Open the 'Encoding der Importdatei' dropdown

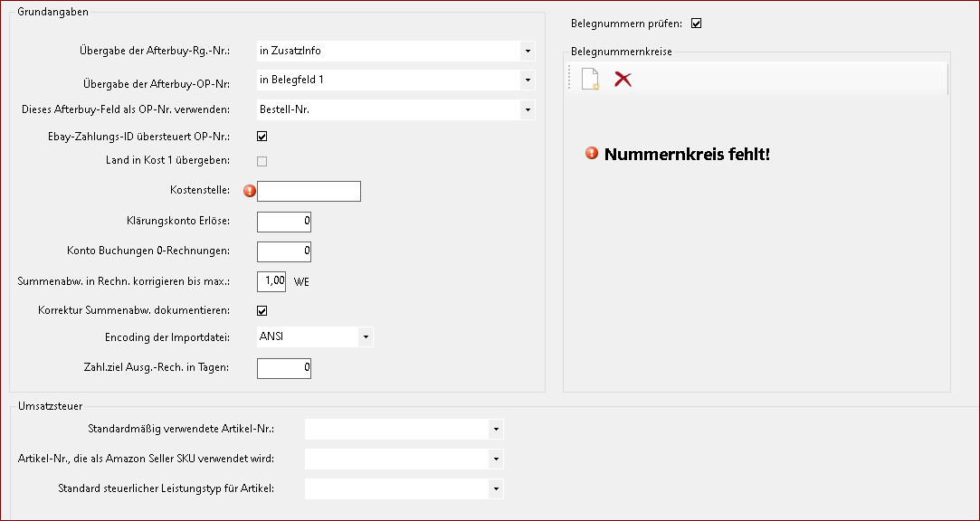coord(366,336)
